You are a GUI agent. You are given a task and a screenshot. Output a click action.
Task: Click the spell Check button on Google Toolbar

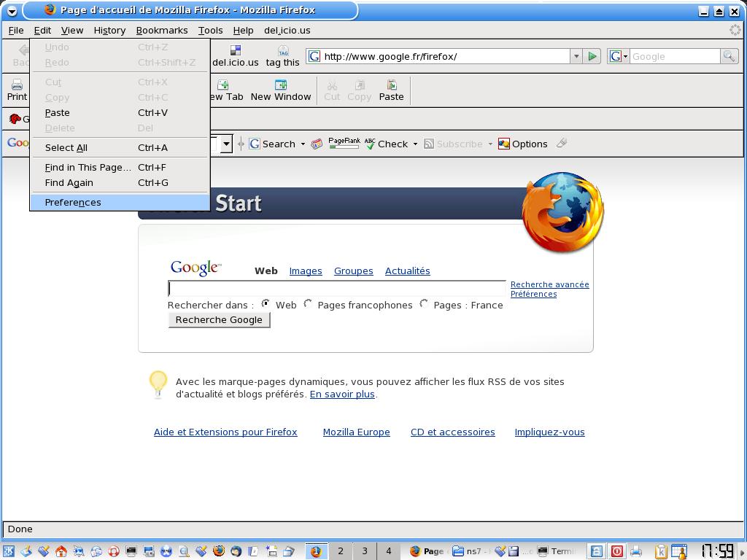click(387, 144)
